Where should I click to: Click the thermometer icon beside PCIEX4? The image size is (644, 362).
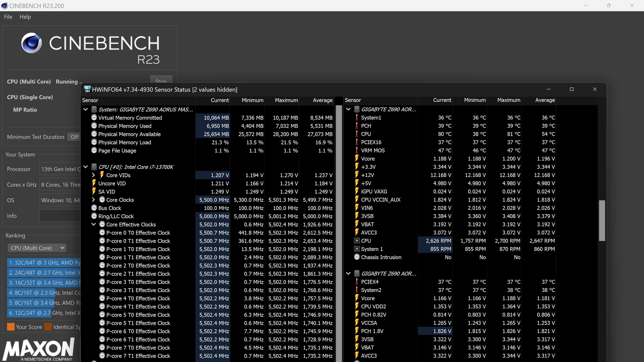click(357, 282)
